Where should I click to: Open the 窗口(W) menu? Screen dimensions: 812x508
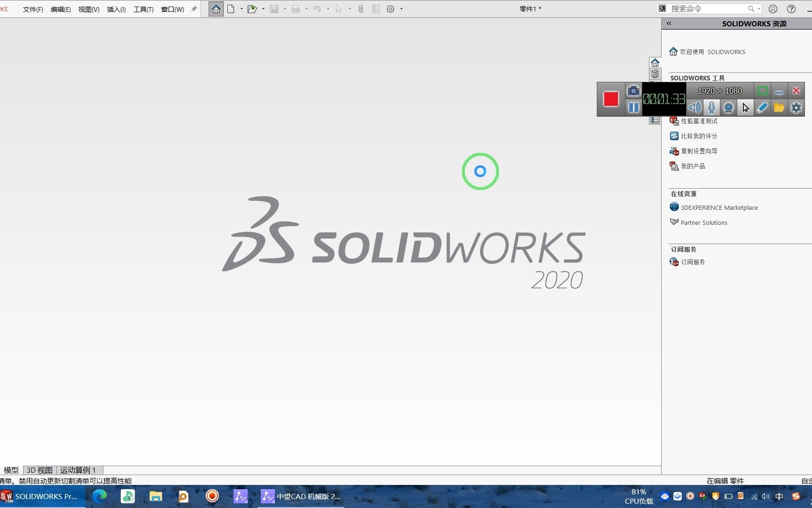pyautogui.click(x=172, y=9)
